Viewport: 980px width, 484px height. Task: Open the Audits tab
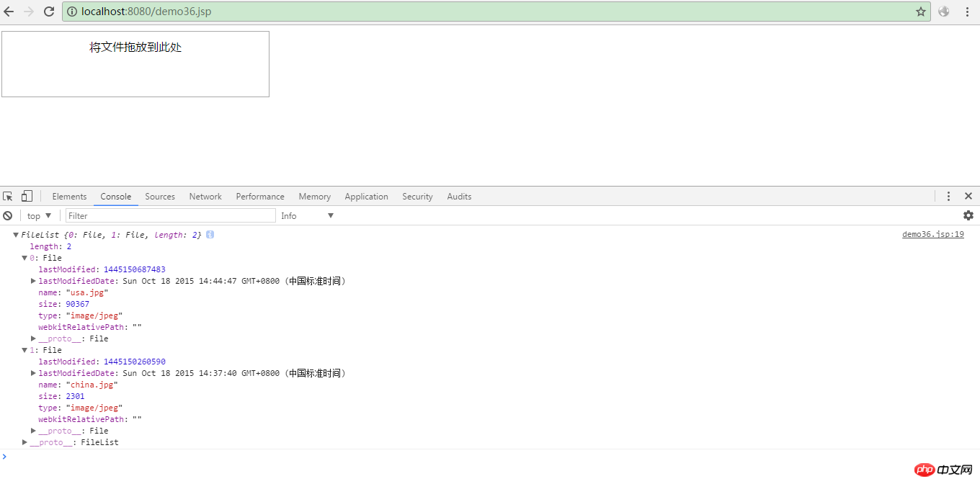coord(459,197)
